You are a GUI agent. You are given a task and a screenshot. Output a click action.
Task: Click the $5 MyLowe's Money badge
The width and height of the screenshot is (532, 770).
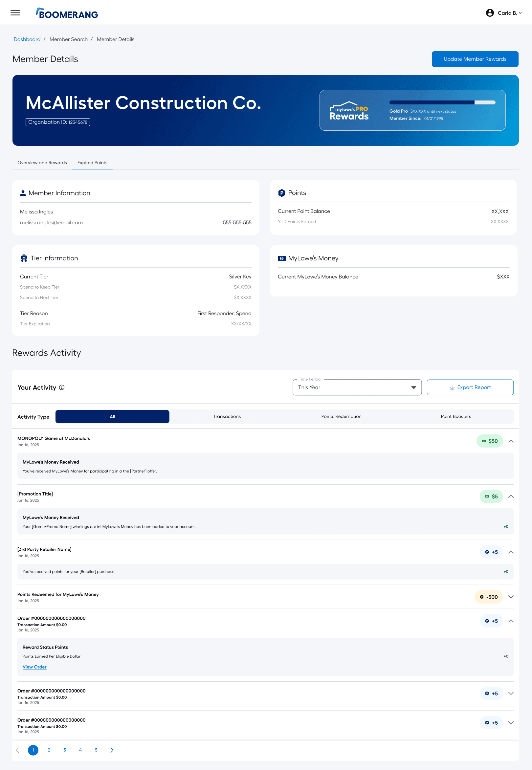(491, 497)
